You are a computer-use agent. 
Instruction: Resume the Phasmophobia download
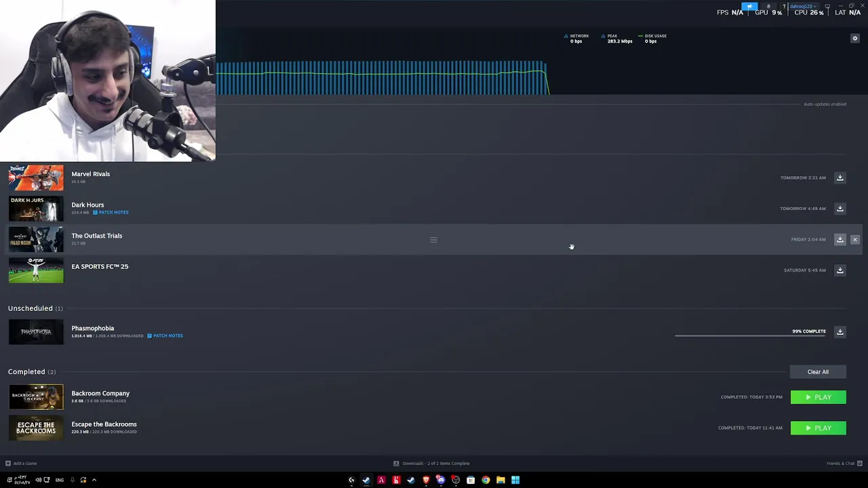click(x=840, y=332)
